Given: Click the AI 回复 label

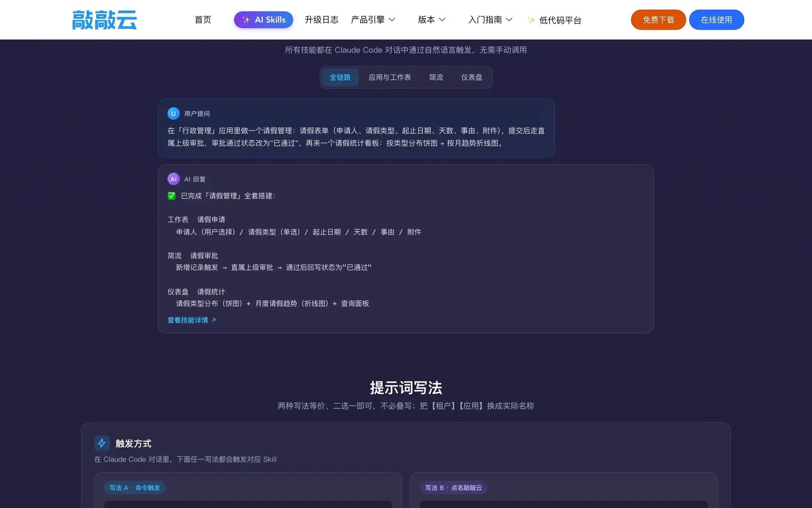Looking at the screenshot, I should [195, 179].
